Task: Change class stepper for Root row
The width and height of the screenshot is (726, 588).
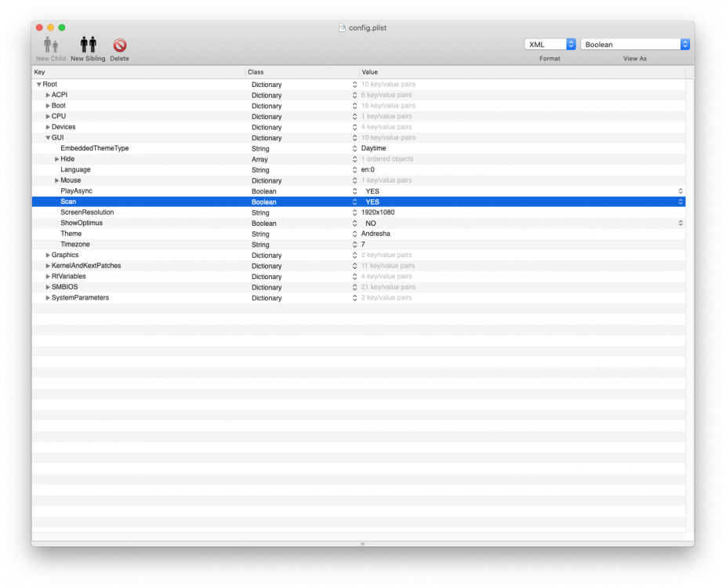Action: [354, 85]
